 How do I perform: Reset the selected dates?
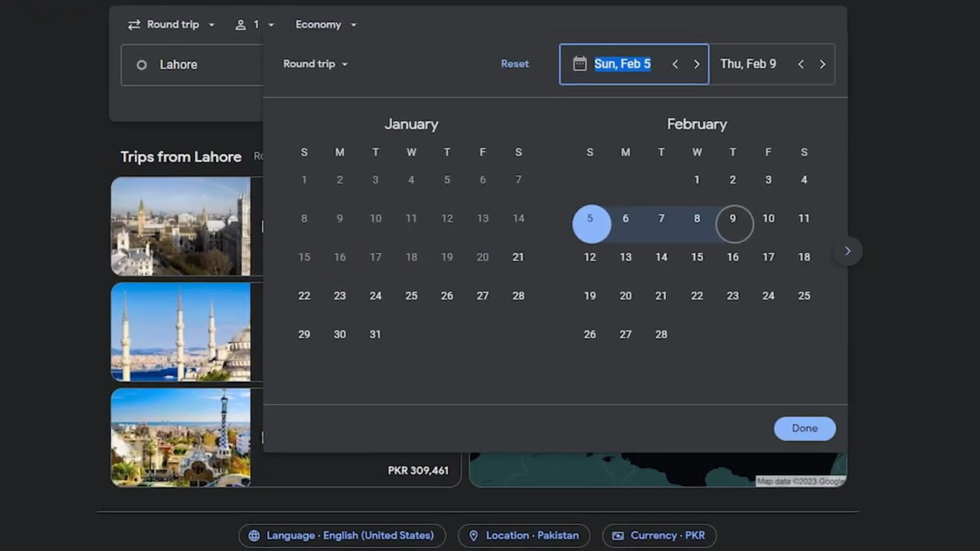tap(514, 64)
